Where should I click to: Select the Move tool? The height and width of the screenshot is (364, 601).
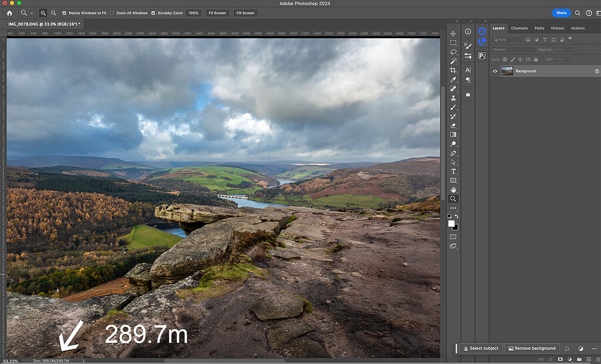point(453,33)
